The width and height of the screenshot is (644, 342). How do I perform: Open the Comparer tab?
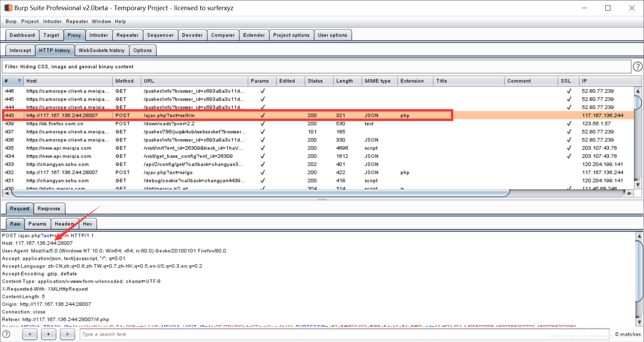coord(223,35)
